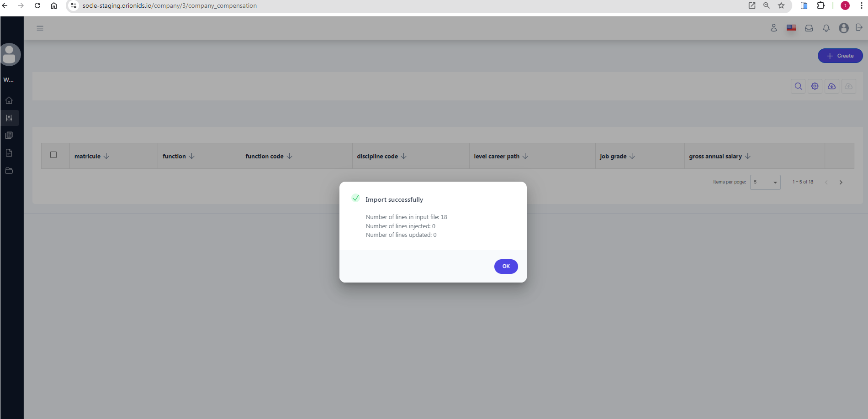Open the inbox icon in the header
This screenshot has width=868, height=419.
pyautogui.click(x=809, y=28)
